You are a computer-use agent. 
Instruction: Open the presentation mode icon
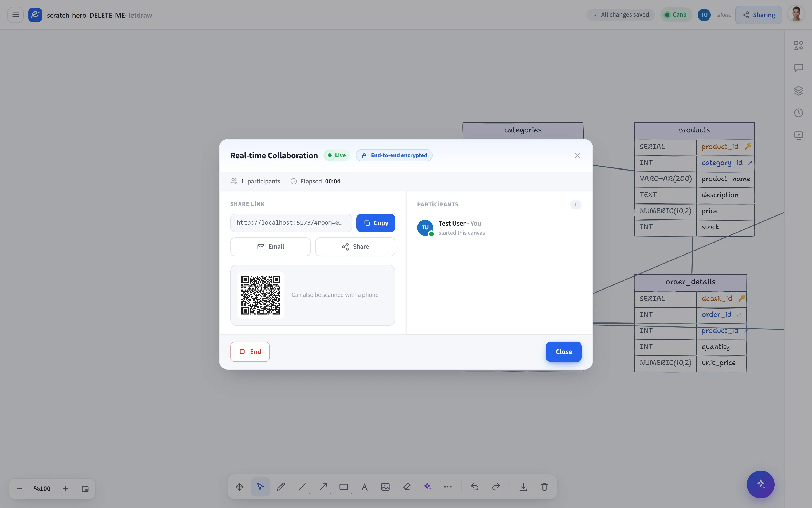tap(798, 135)
